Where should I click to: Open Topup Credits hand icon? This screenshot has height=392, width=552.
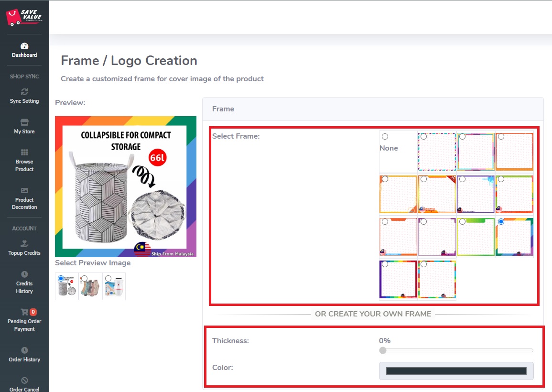[24, 244]
